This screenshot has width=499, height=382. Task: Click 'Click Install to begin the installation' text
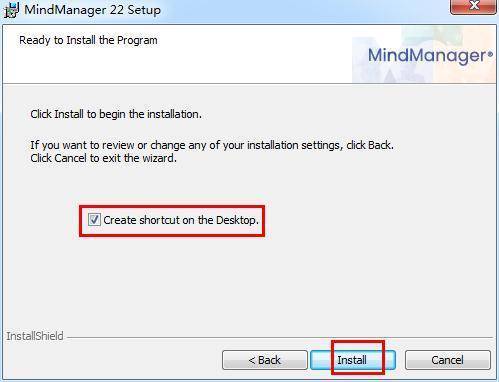[x=116, y=114]
